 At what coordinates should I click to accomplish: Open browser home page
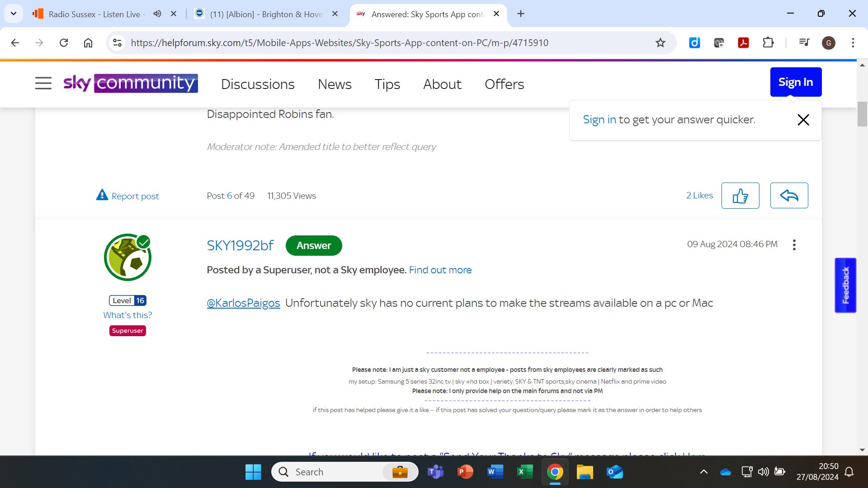[x=88, y=42]
